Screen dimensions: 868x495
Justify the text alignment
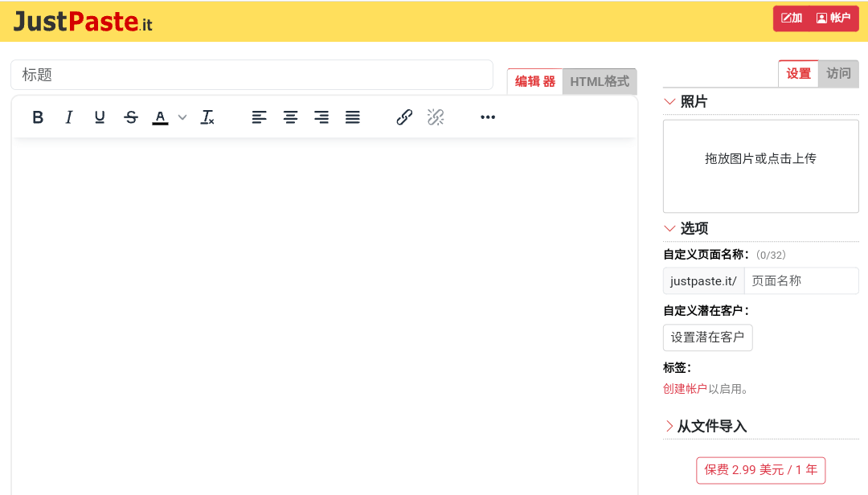coord(352,117)
